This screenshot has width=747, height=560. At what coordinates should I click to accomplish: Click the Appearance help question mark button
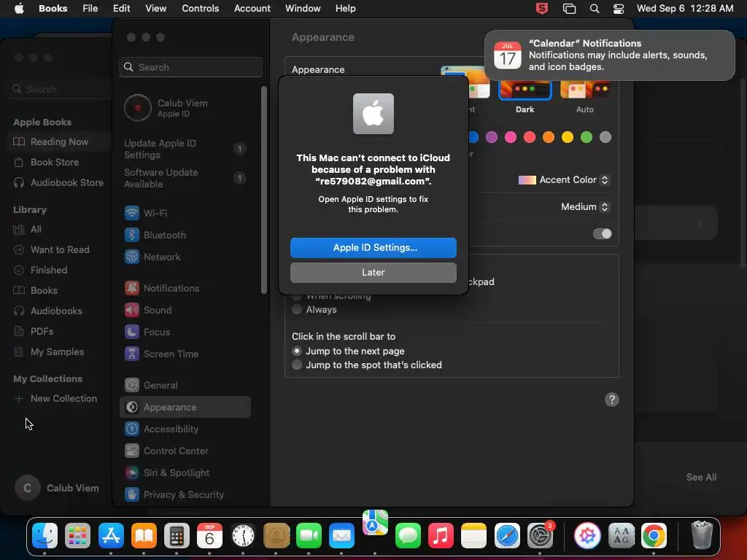(x=612, y=400)
